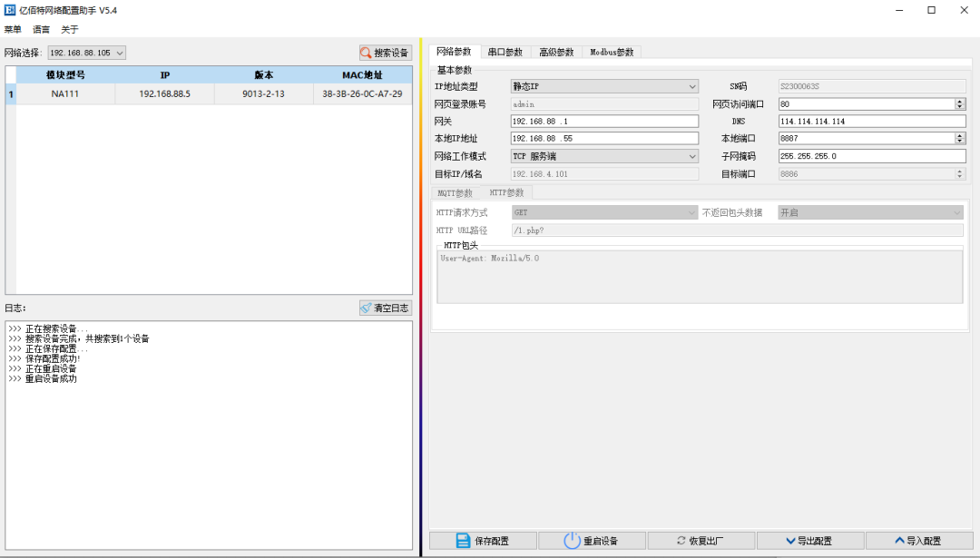Click the app logo icon in the title bar
980x558 pixels.
coord(10,10)
